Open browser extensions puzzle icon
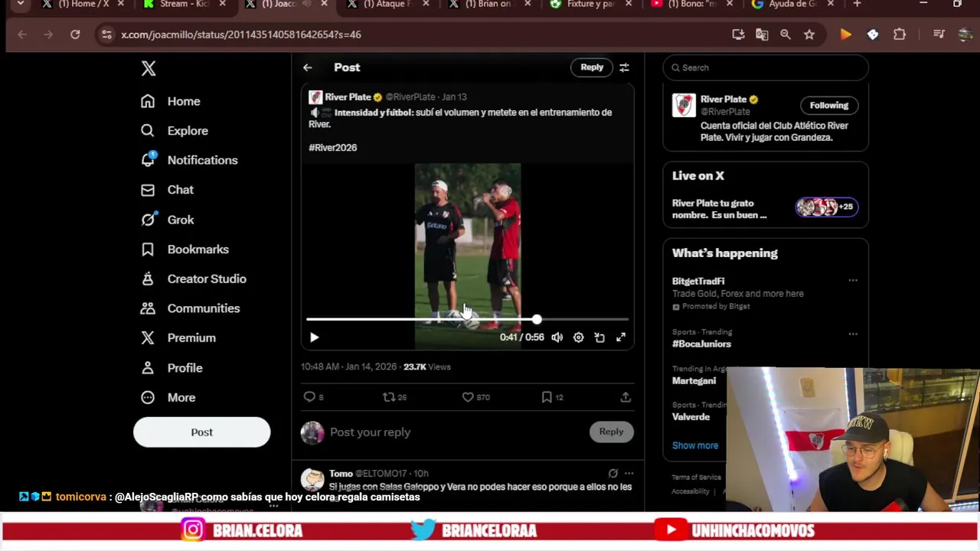980x551 pixels. click(x=900, y=34)
